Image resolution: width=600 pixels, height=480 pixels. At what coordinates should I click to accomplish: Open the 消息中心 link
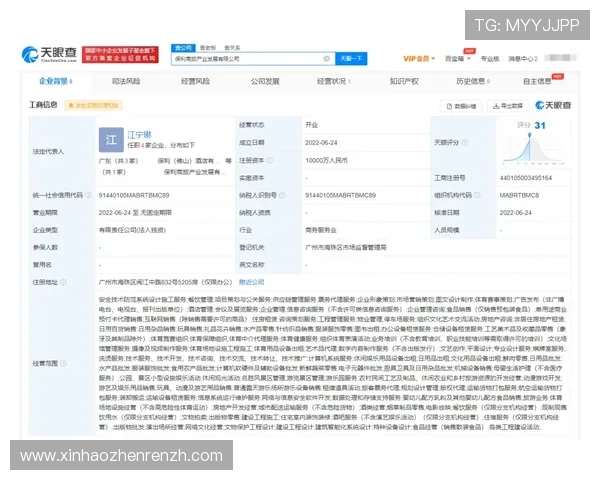click(x=523, y=59)
